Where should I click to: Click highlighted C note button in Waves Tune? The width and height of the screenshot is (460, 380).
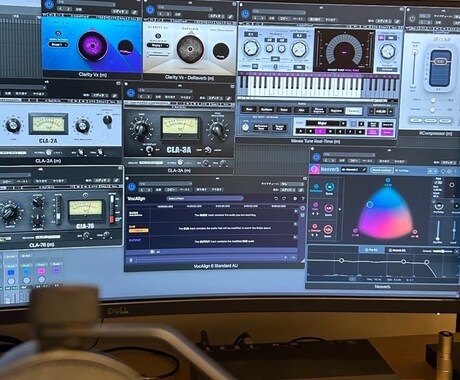[x=321, y=131]
